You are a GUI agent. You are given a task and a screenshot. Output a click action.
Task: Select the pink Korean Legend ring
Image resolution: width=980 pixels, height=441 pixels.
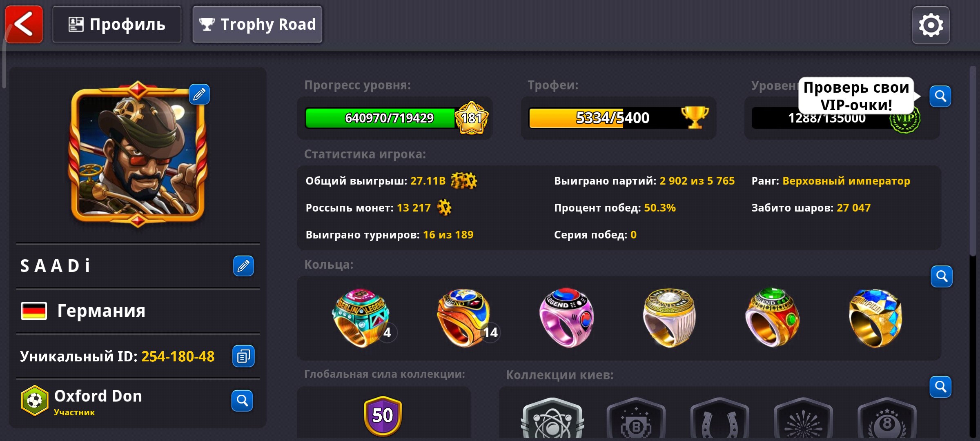pyautogui.click(x=566, y=318)
